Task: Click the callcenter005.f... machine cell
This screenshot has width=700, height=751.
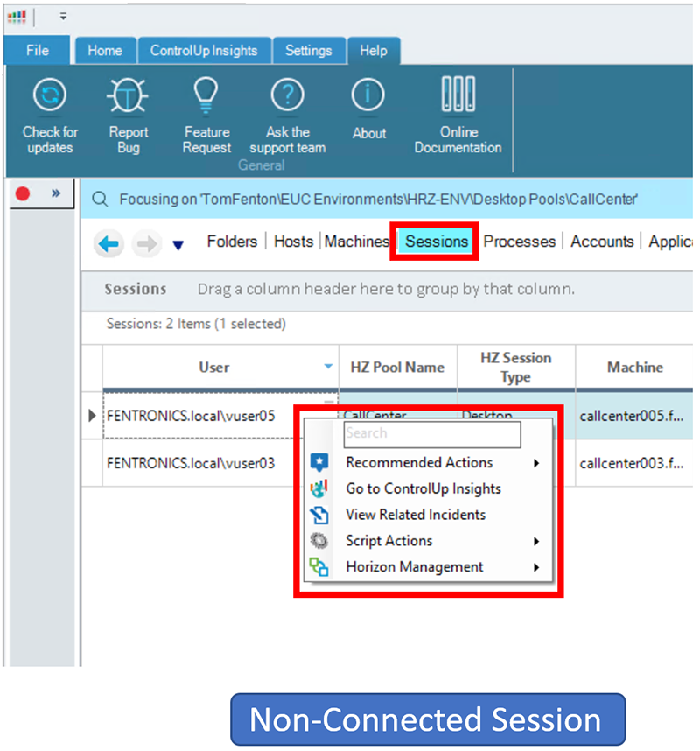Action: point(632,416)
